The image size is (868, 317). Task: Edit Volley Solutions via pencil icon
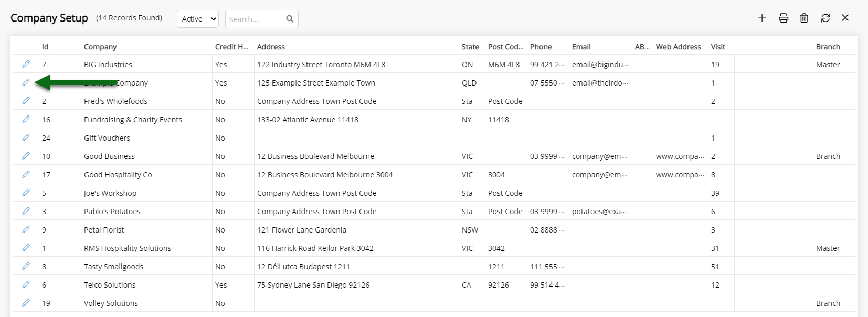pos(26,303)
